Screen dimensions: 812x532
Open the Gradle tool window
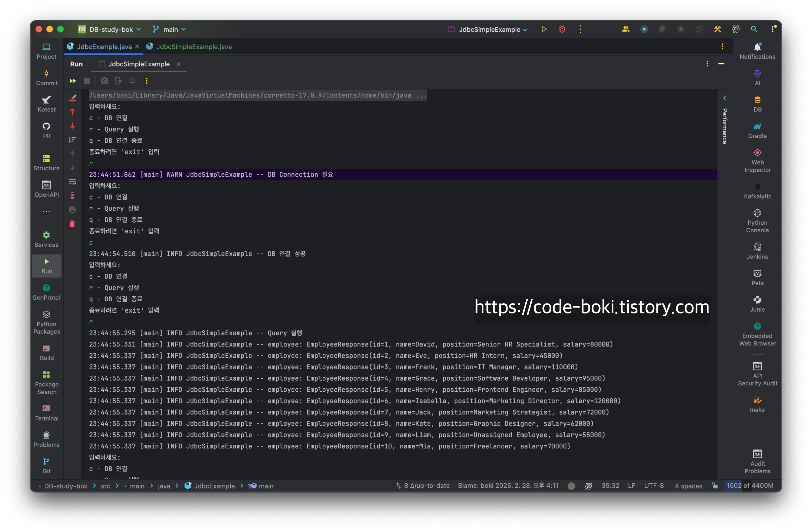point(757,130)
